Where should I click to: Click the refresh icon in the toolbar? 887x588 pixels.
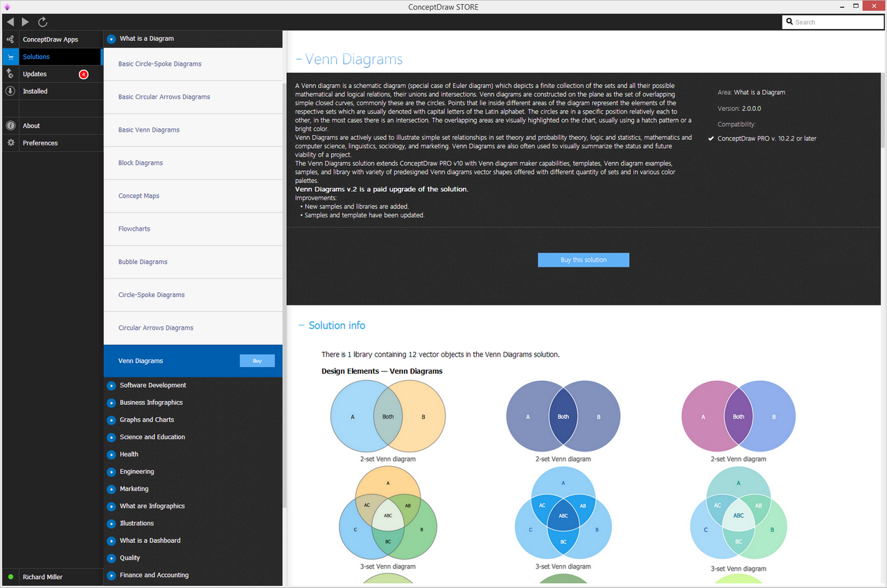pyautogui.click(x=43, y=22)
